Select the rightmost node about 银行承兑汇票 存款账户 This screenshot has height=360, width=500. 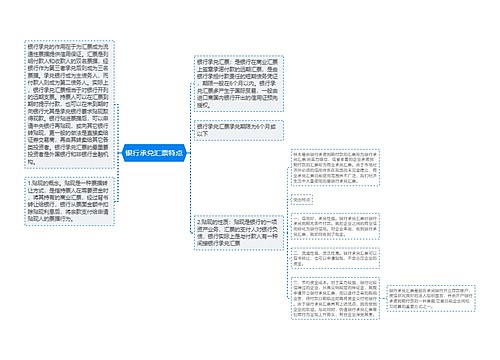[431, 298]
